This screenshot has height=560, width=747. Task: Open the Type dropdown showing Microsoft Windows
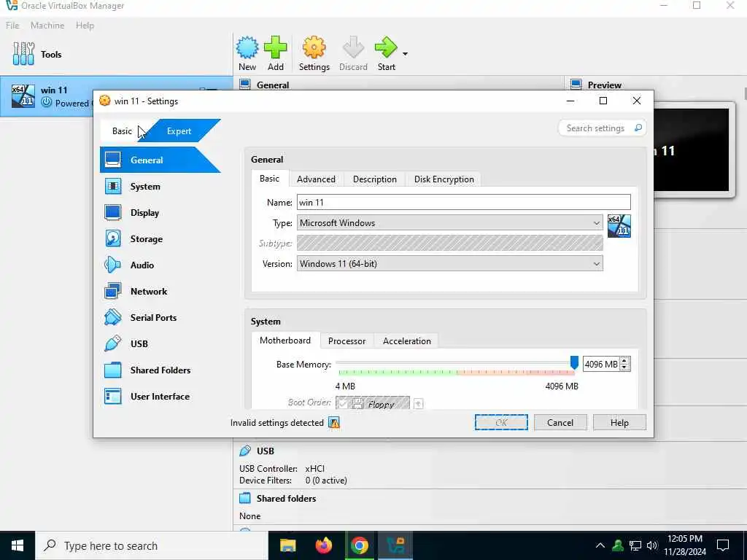[x=449, y=223]
